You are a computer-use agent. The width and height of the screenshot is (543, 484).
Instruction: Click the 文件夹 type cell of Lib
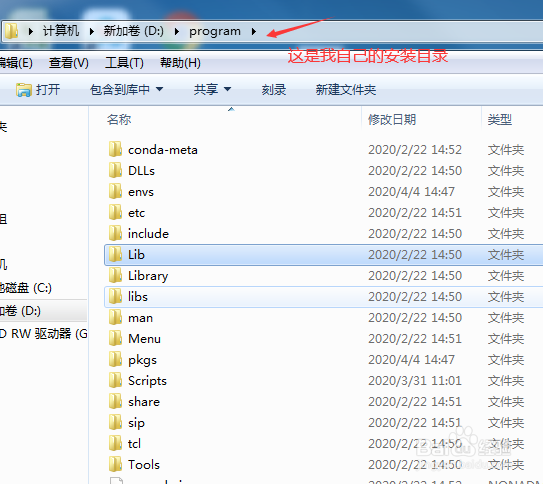(x=506, y=255)
